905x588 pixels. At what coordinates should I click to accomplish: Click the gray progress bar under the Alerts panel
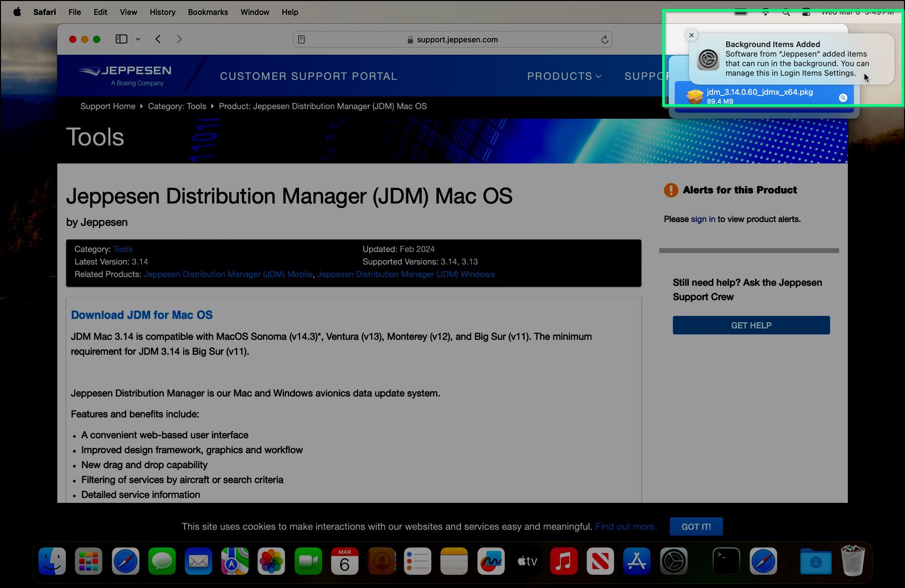click(748, 250)
